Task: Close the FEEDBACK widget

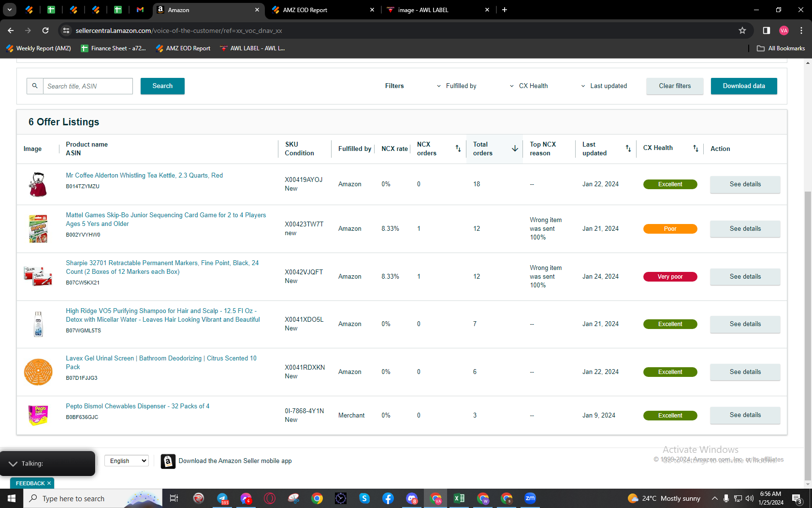Action: pos(49,483)
